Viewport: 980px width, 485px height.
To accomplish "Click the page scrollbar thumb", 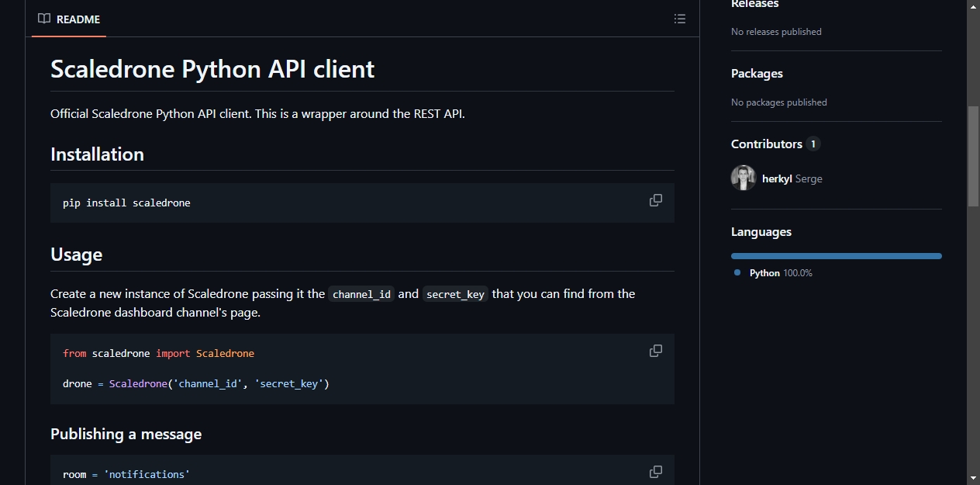I will coord(973,155).
